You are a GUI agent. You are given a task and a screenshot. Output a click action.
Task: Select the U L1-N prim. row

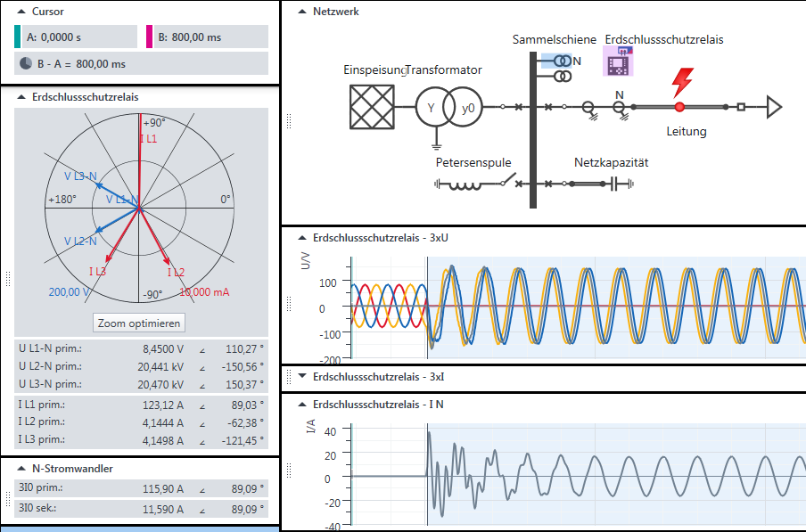click(142, 348)
